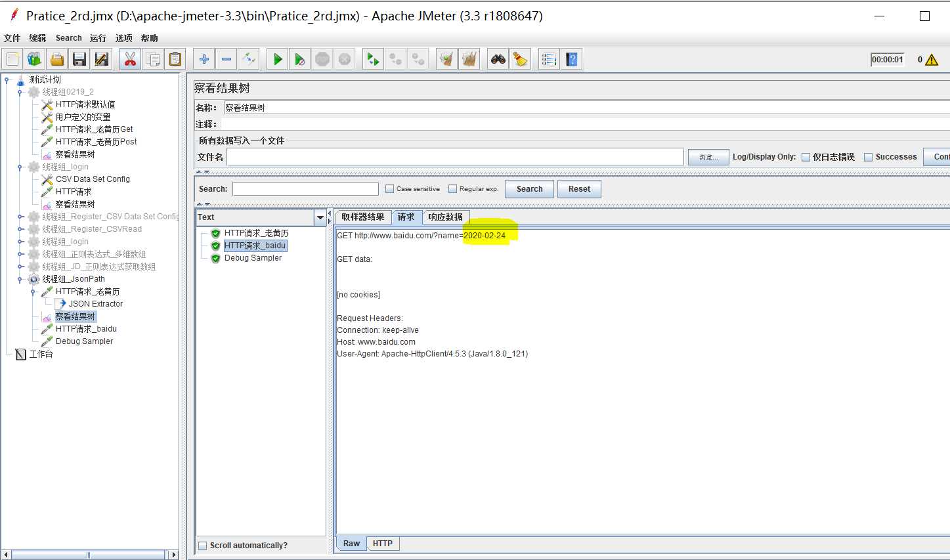Click the New test plan icon
Image resolution: width=950 pixels, height=560 pixels.
click(x=12, y=59)
